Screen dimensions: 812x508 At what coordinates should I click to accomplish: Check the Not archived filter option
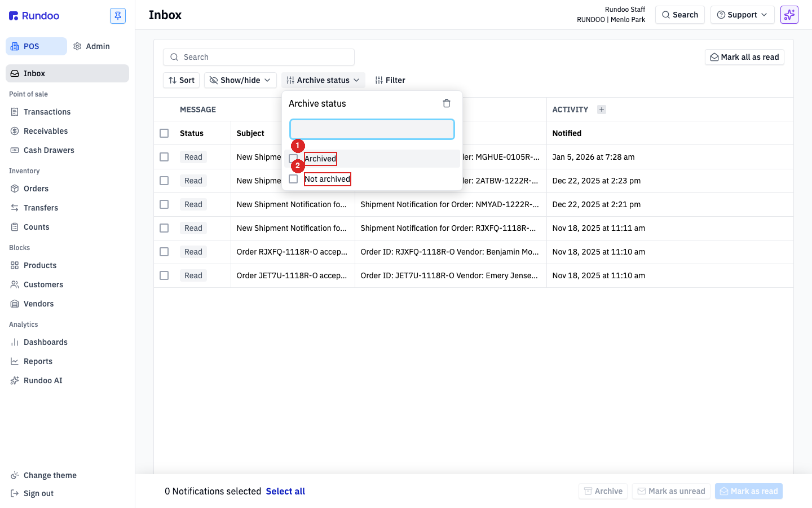[x=293, y=179]
